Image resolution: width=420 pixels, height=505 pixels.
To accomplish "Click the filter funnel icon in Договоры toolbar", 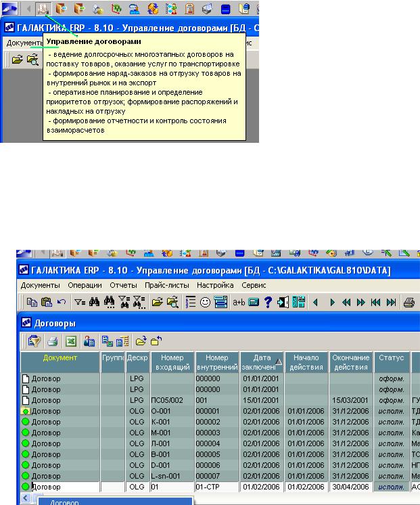I will 34,341.
